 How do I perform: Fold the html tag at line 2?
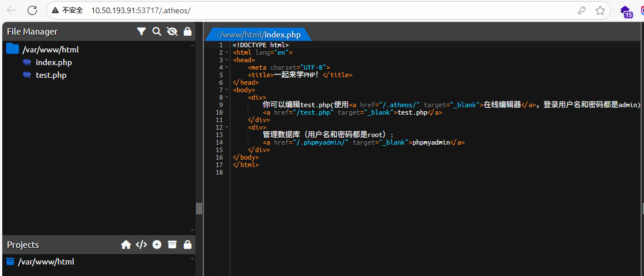click(x=227, y=52)
